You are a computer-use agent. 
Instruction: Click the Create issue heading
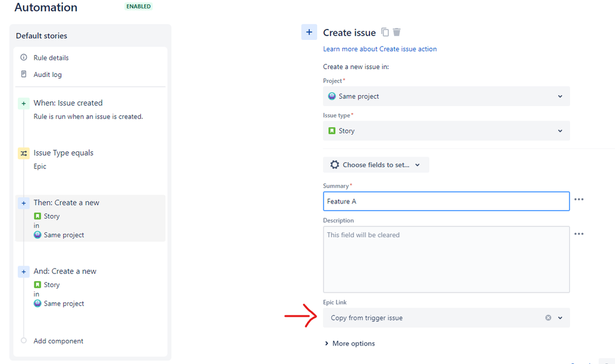(x=349, y=33)
